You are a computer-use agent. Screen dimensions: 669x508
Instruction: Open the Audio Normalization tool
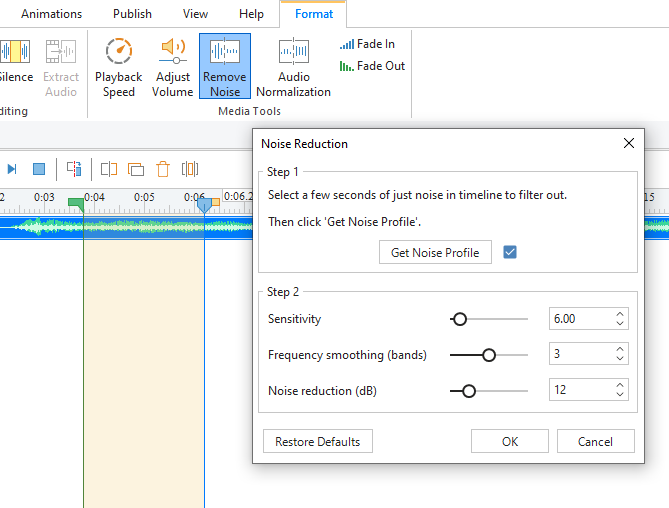294,67
